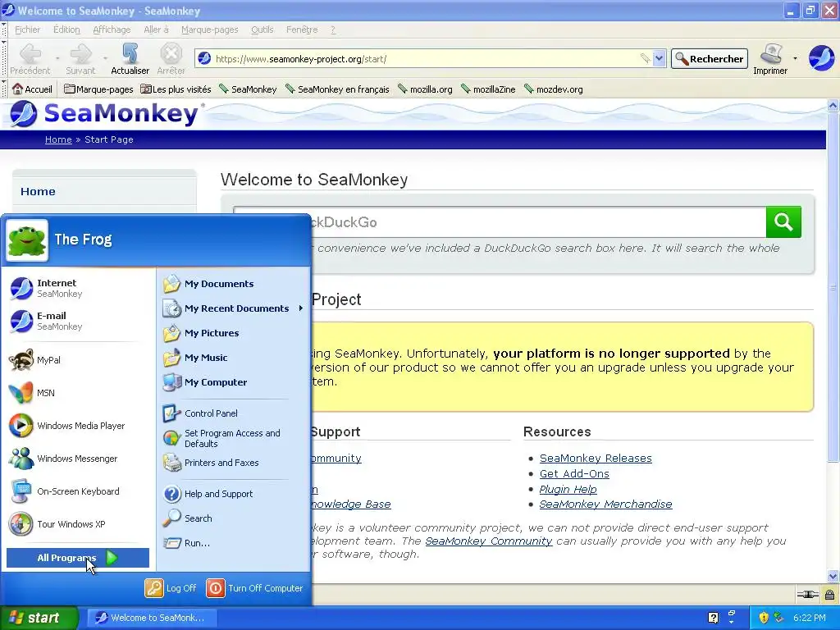The height and width of the screenshot is (630, 840).
Task: Open SeaMonkey Merchandise link
Action: coord(605,504)
